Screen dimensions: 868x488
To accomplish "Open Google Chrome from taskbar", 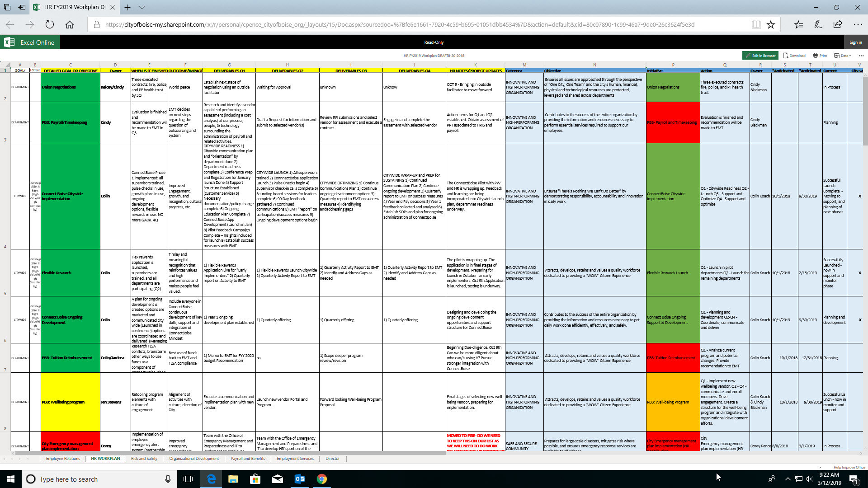I will pos(321,479).
